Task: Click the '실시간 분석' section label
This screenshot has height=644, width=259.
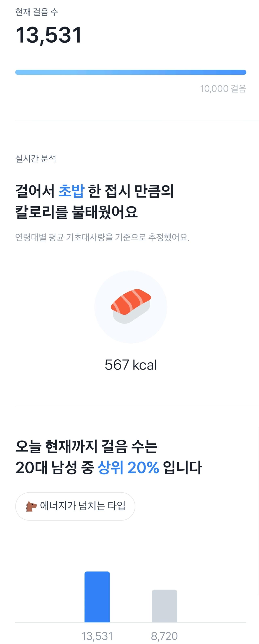Action: tap(36, 158)
